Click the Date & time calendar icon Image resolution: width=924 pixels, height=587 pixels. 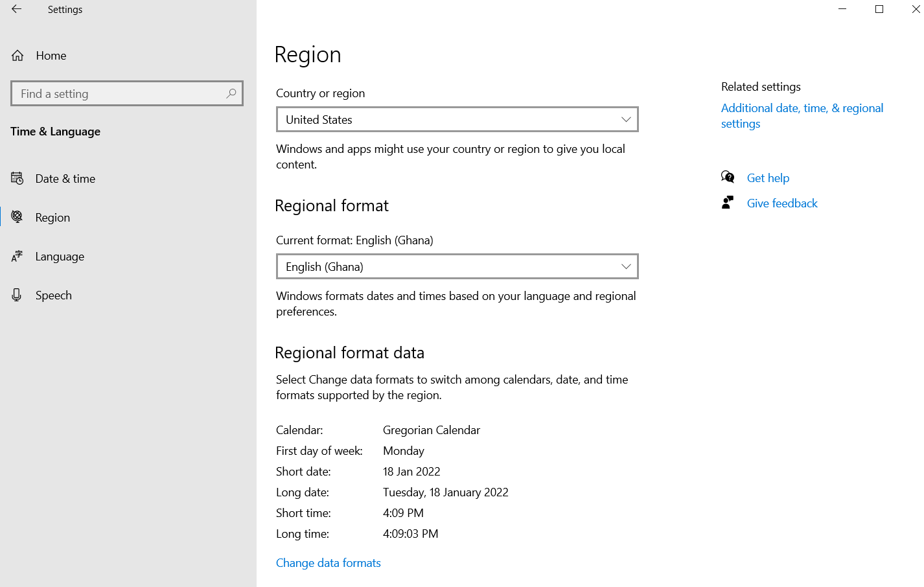[17, 178]
